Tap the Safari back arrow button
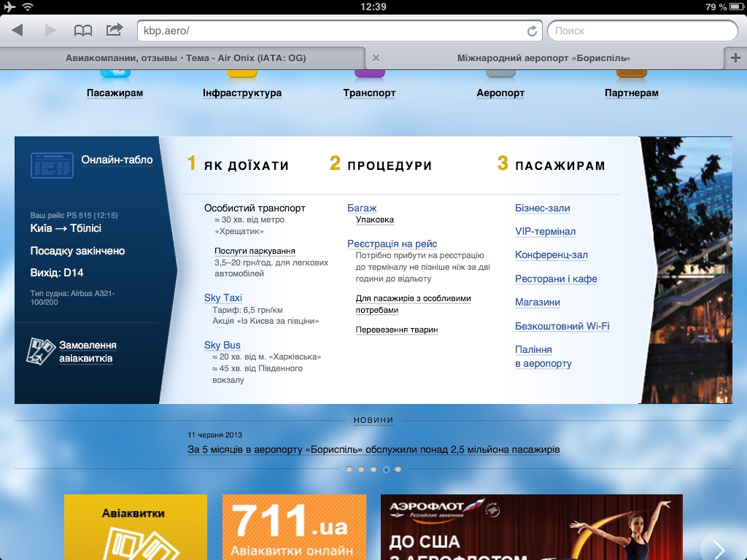 tap(18, 31)
